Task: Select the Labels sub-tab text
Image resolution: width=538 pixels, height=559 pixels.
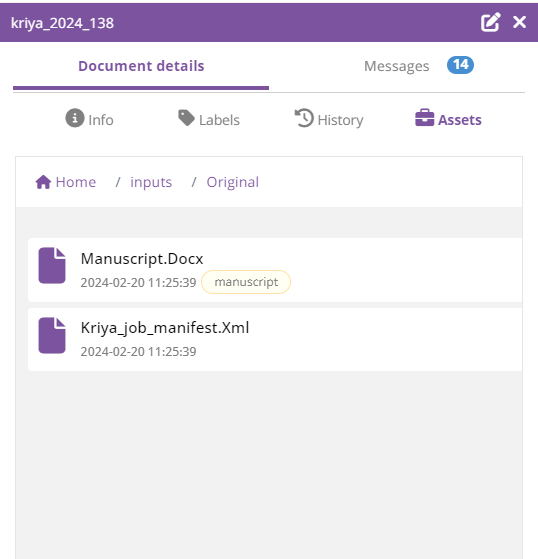Action: click(x=219, y=120)
